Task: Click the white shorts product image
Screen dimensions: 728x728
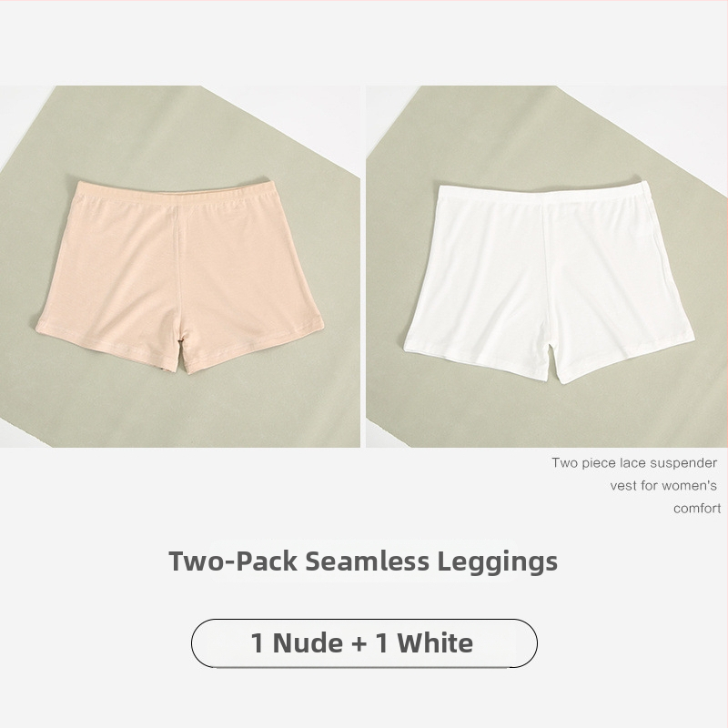Action: [x=547, y=266]
